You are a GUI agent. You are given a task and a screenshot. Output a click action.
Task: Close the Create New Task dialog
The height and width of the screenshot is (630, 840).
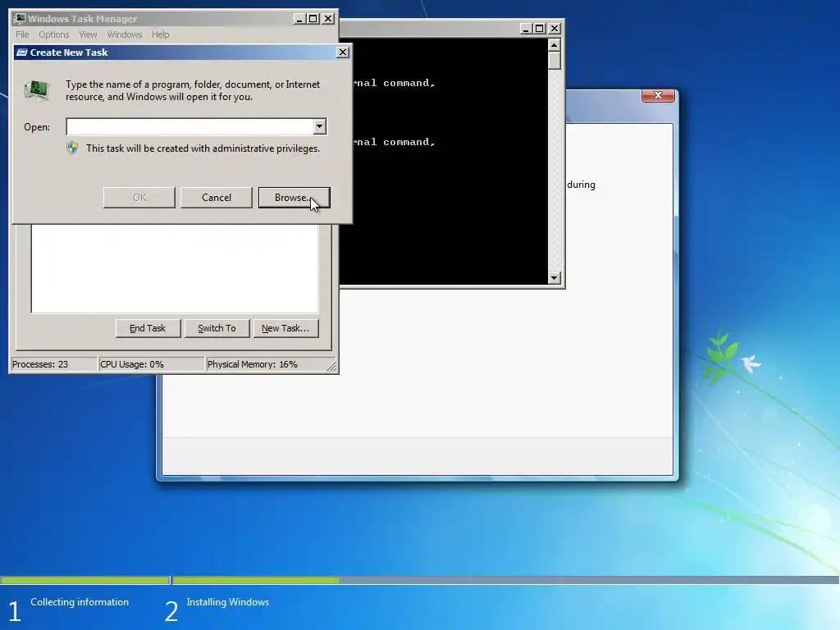(x=343, y=52)
